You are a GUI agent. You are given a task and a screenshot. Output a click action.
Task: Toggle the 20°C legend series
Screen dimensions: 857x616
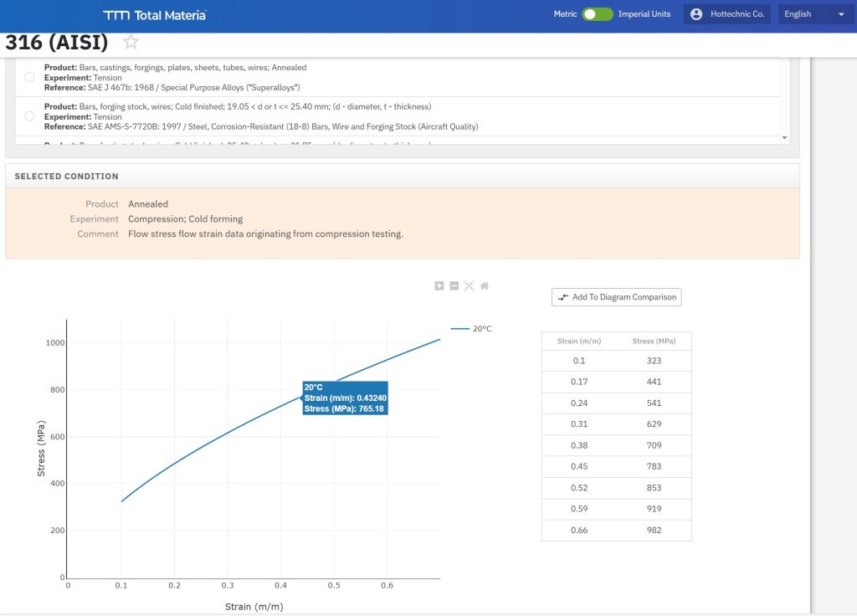[472, 329]
